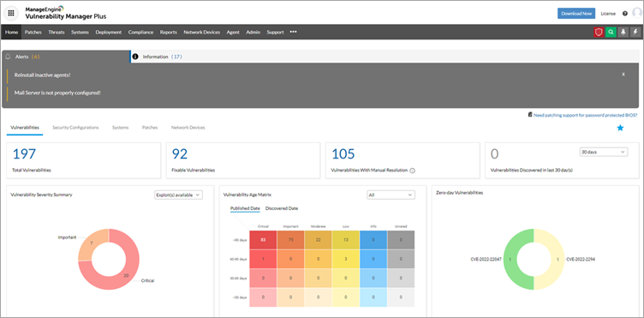Select the Vulnerabilities dashboard tab

coord(25,128)
